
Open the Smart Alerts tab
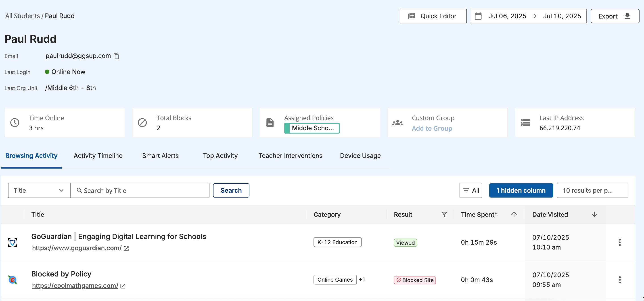coord(160,155)
